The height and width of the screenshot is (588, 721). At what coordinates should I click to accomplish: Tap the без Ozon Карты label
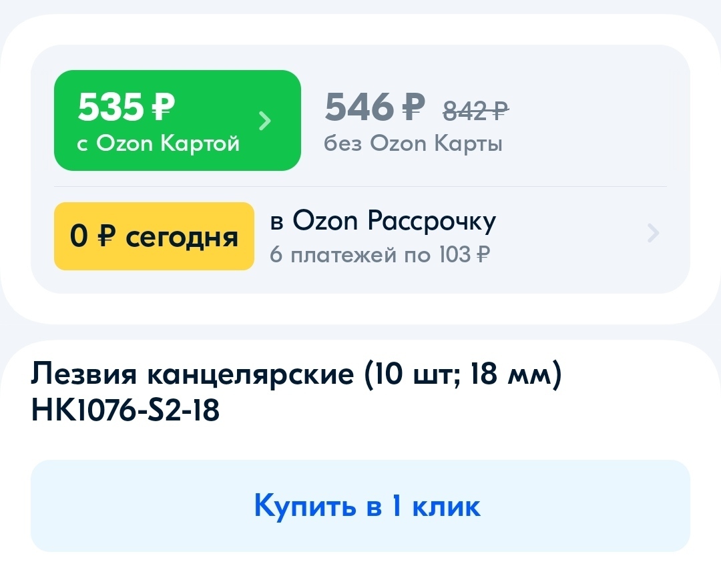(x=413, y=143)
